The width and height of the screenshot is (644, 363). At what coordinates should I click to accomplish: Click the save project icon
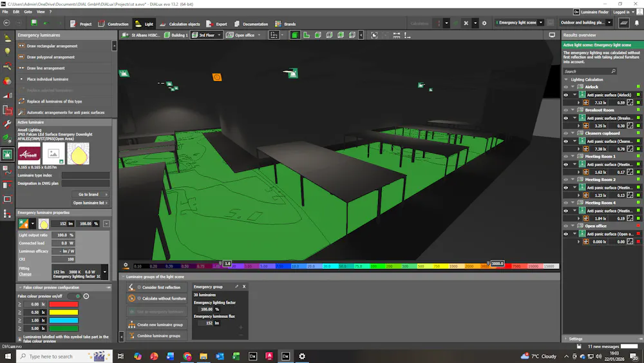coord(34,23)
